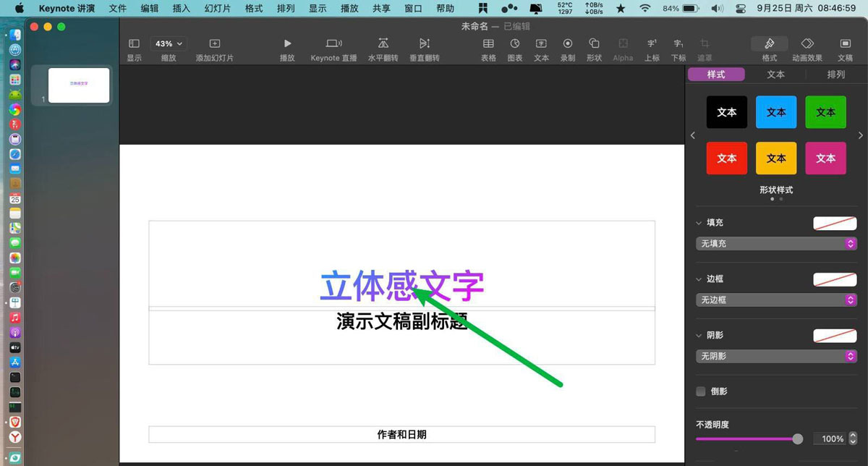This screenshot has height=466, width=868.
Task: Flip object with 垂直翻转
Action: pyautogui.click(x=425, y=44)
